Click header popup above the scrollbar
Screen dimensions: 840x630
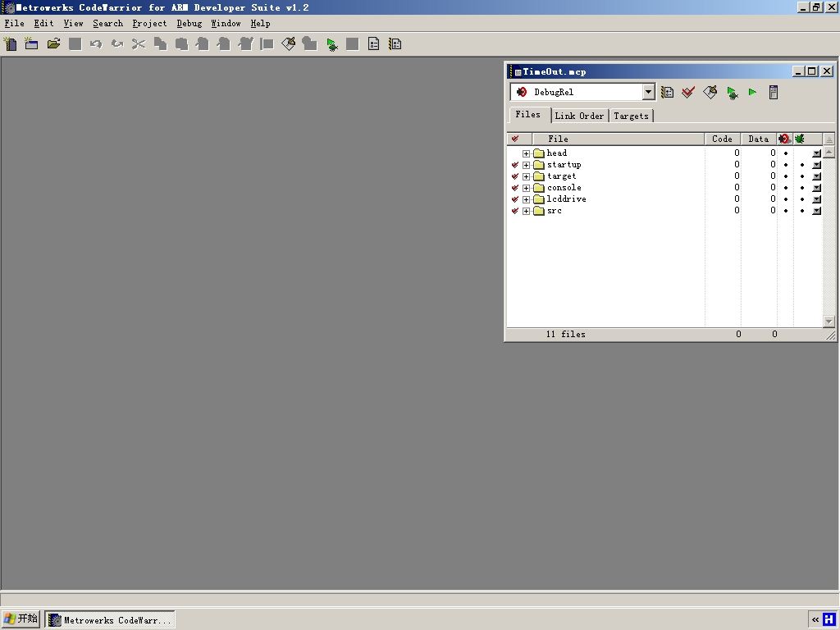(x=829, y=139)
